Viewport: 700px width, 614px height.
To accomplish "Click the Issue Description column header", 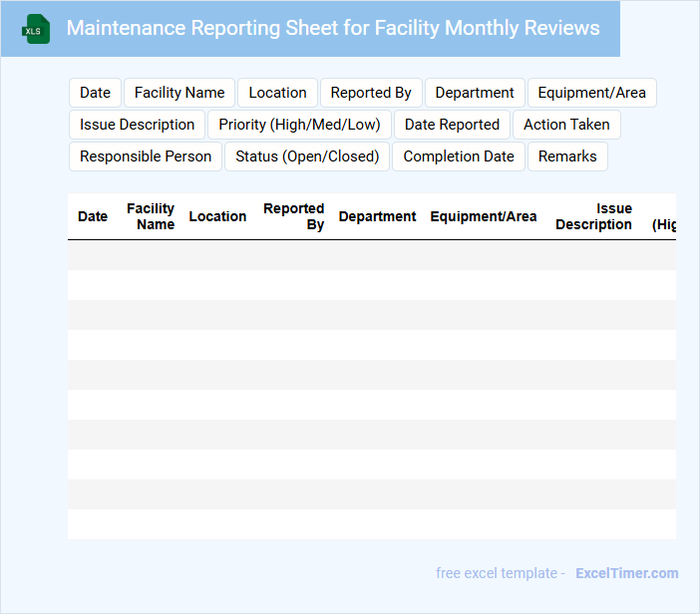I will click(x=594, y=216).
